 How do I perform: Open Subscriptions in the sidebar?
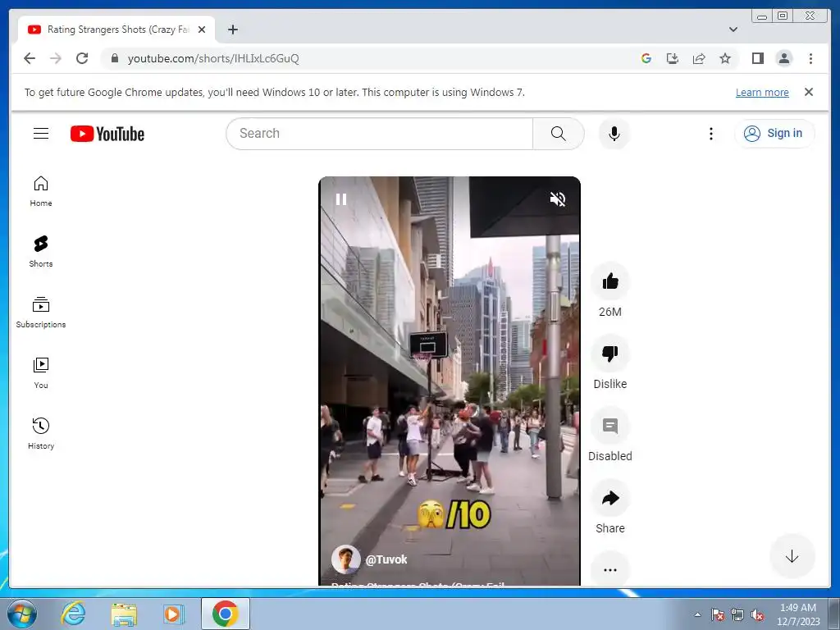(x=41, y=313)
